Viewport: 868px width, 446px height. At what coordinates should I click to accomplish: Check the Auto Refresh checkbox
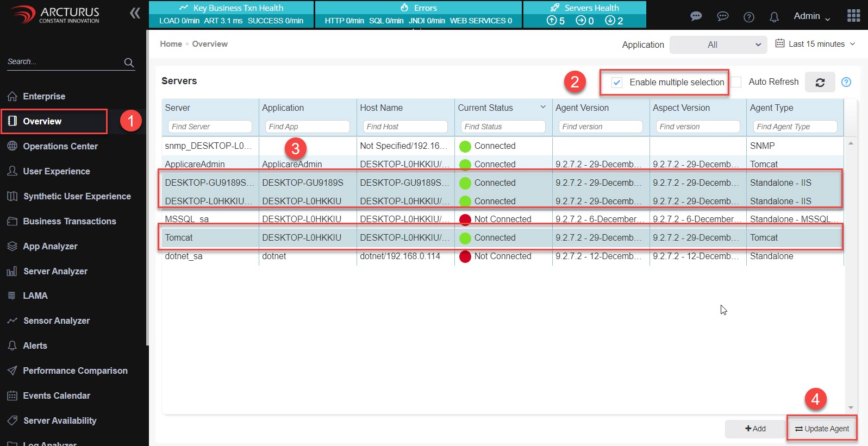coord(736,82)
